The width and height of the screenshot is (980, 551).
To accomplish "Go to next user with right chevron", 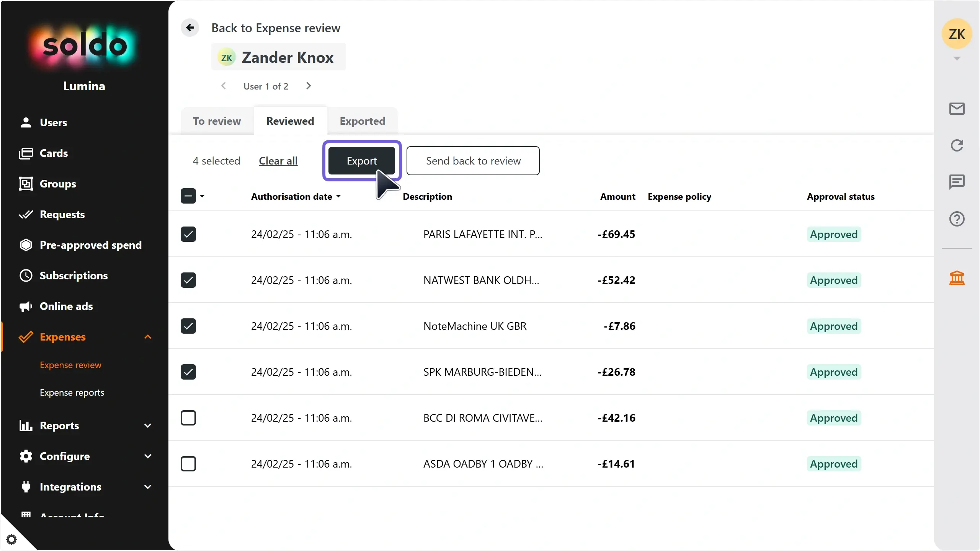I will click(x=309, y=86).
